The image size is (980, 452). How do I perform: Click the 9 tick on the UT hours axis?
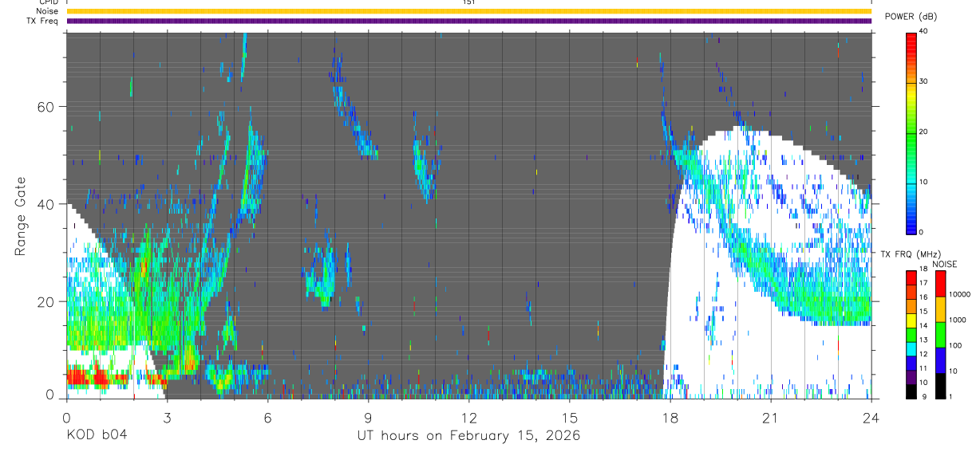click(x=368, y=417)
